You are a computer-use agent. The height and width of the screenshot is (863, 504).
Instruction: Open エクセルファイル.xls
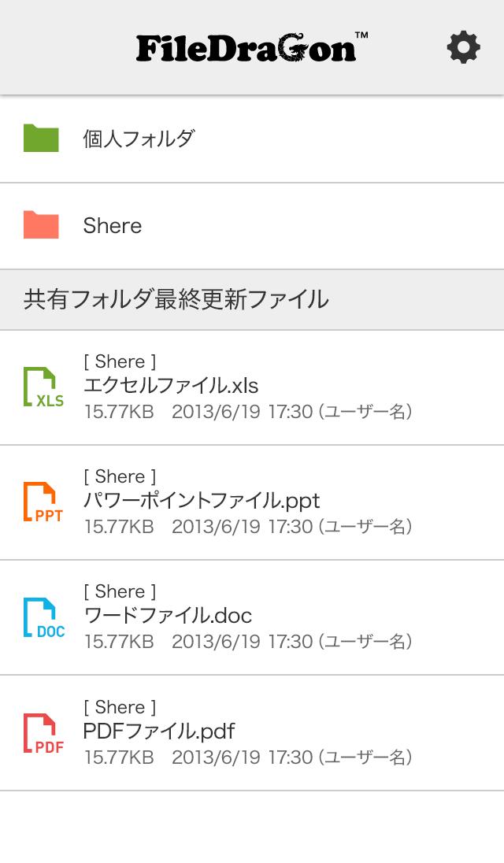click(x=171, y=386)
